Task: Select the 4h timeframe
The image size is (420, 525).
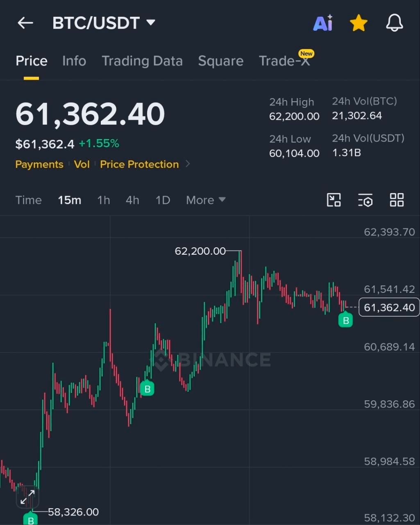Action: [132, 200]
